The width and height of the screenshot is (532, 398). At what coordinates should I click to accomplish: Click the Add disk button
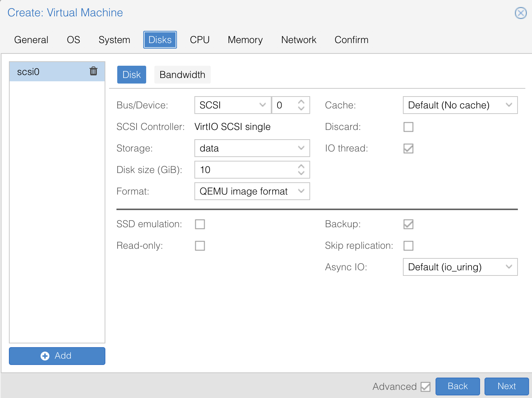point(57,356)
